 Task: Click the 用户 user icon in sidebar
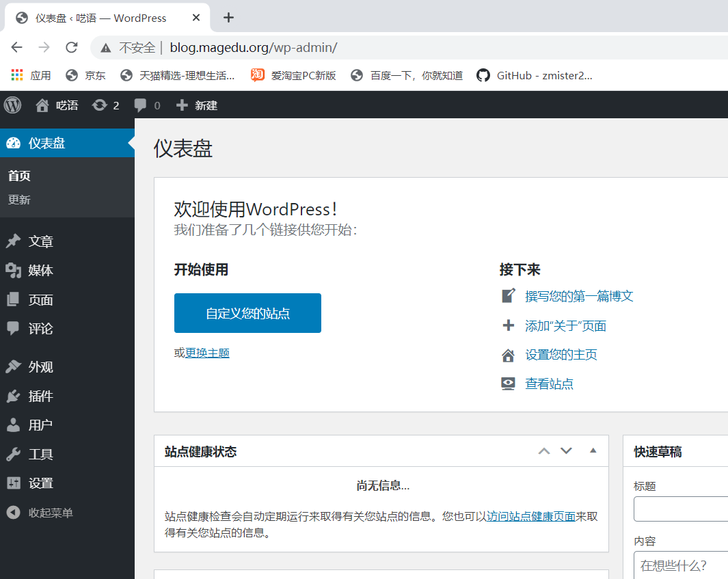click(14, 425)
